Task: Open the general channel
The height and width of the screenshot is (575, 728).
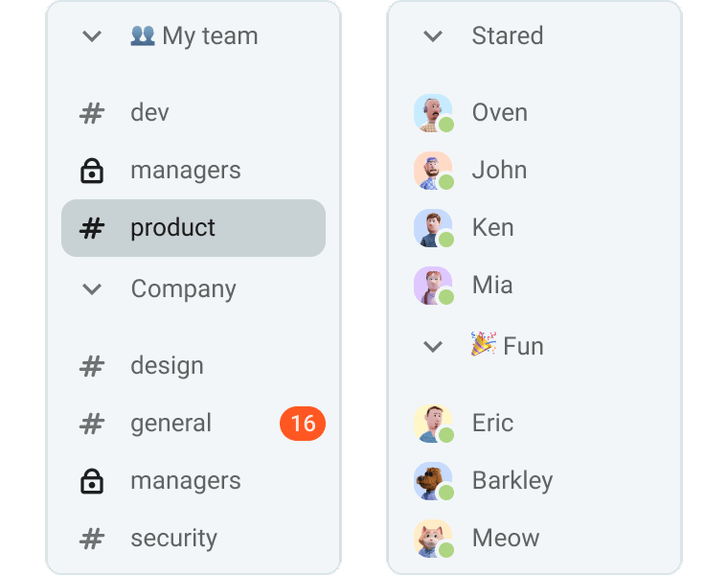Action: click(x=171, y=423)
